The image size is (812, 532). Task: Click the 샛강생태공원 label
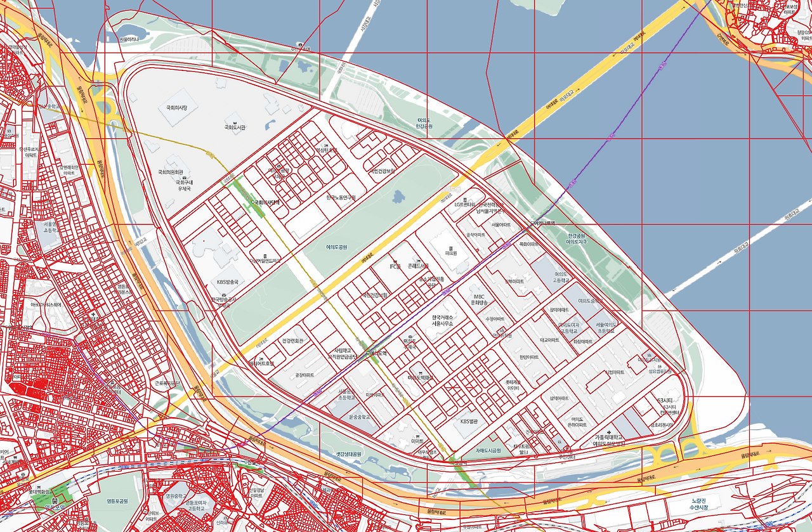point(348,453)
